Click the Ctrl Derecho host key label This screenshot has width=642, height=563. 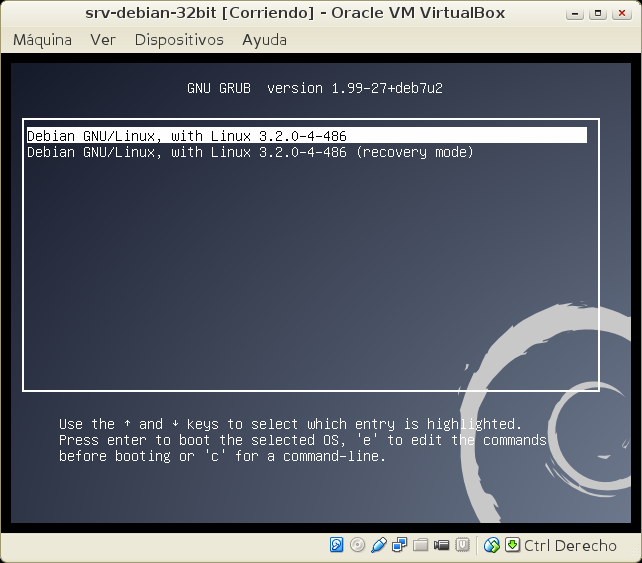click(x=570, y=545)
